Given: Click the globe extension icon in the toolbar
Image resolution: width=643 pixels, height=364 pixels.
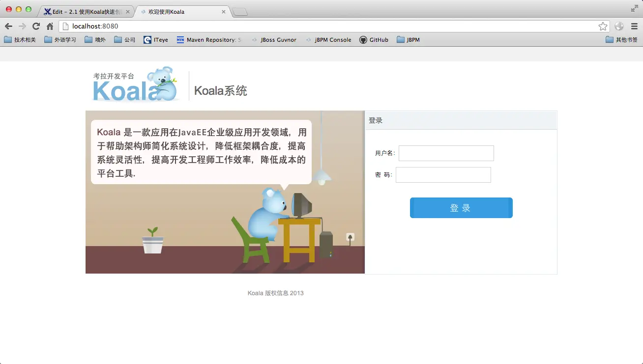Looking at the screenshot, I should point(619,26).
